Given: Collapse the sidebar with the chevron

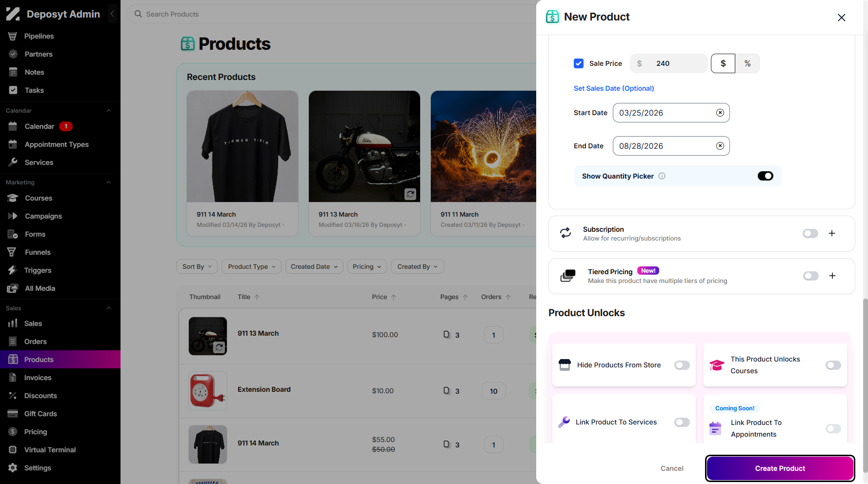Looking at the screenshot, I should tap(112, 14).
